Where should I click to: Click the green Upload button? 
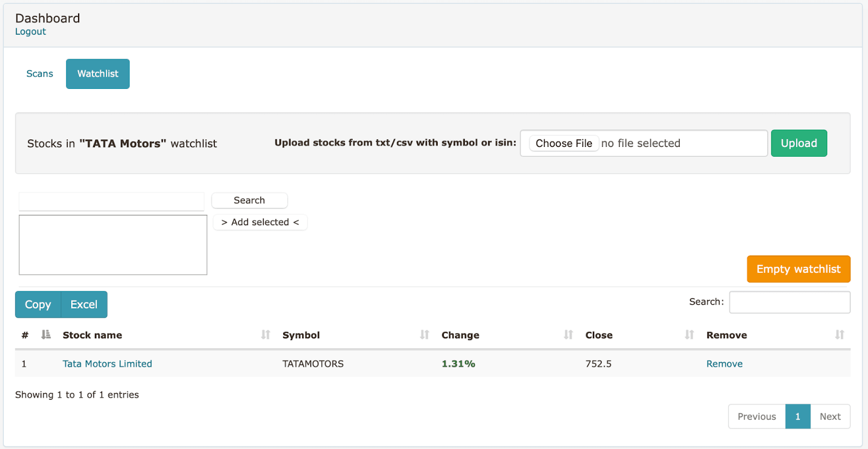pyautogui.click(x=799, y=143)
